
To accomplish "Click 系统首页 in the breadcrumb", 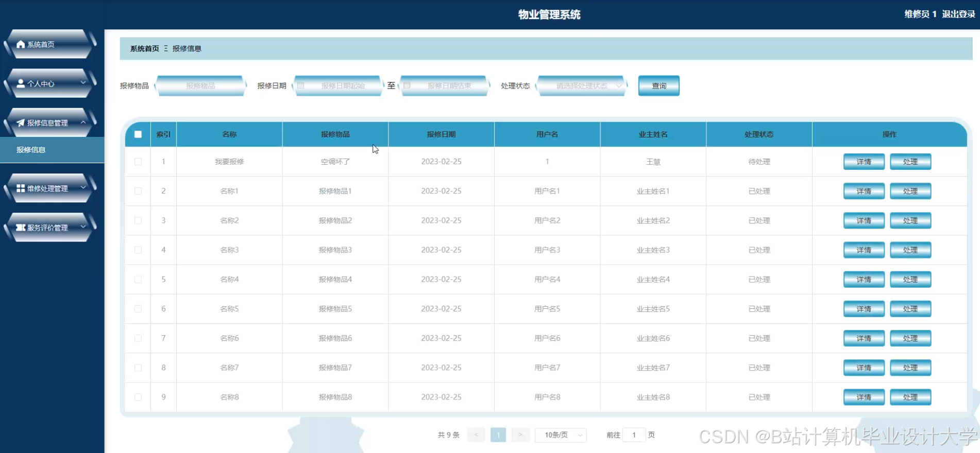I will coord(145,48).
